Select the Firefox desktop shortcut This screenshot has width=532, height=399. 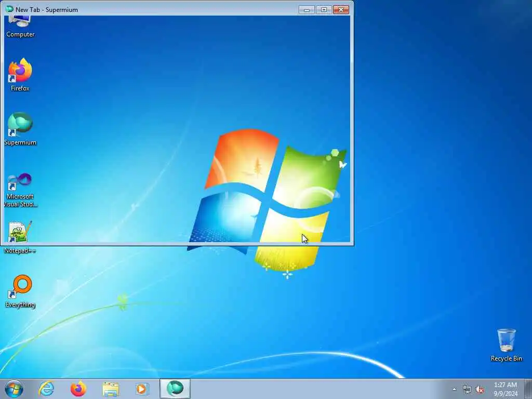20,75
